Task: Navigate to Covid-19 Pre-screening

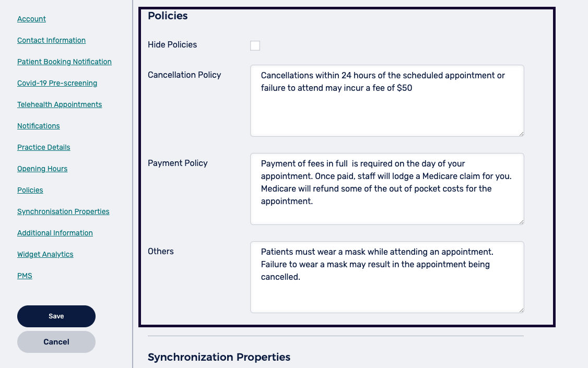Action: click(x=57, y=83)
